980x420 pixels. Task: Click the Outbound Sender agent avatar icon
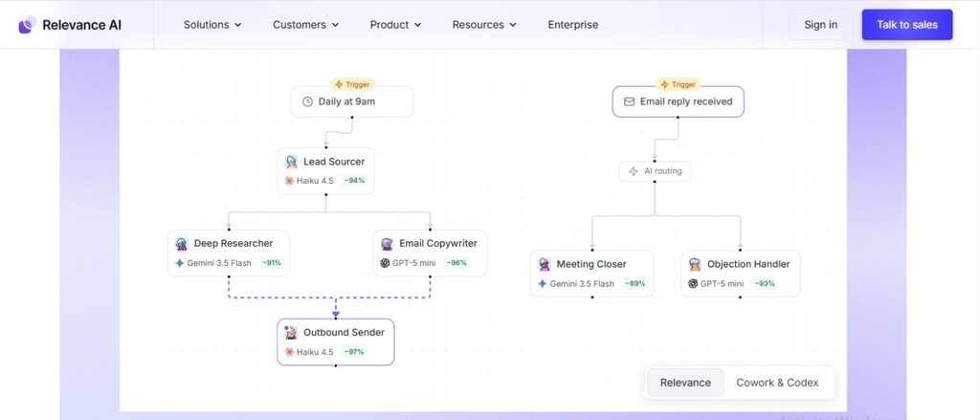pyautogui.click(x=291, y=333)
